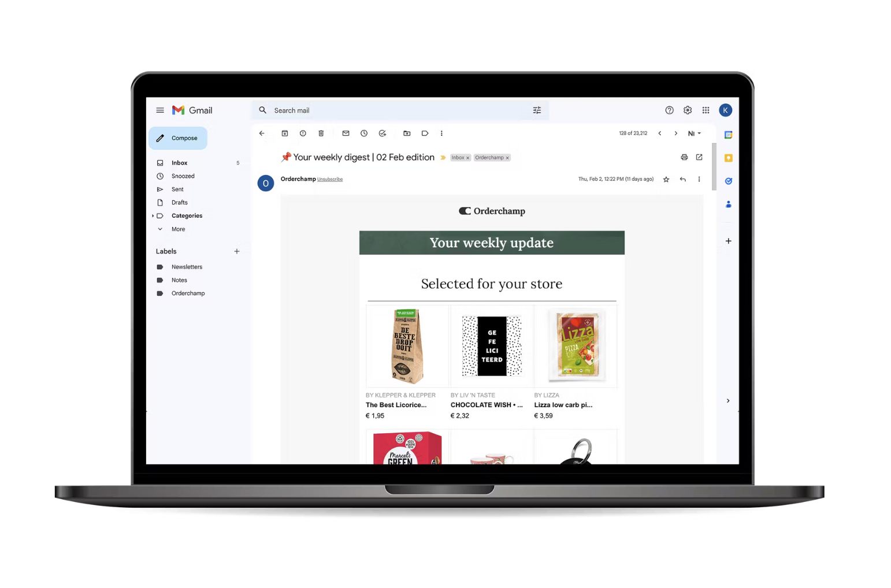891x588 pixels.
Task: Star this Orderchamp email
Action: pyautogui.click(x=666, y=180)
